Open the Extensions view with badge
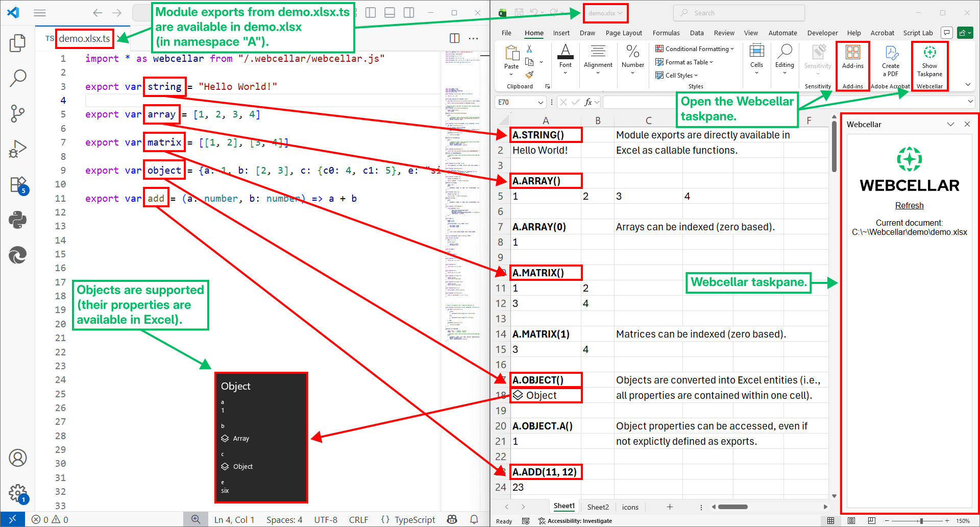 (x=18, y=184)
